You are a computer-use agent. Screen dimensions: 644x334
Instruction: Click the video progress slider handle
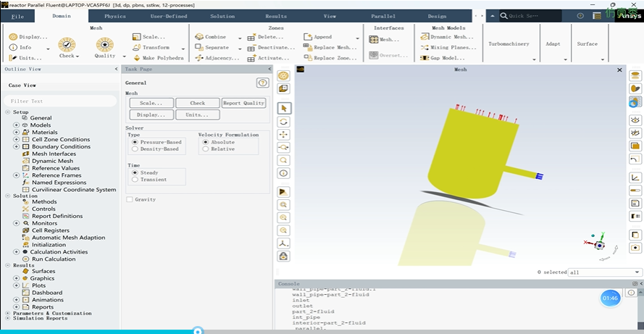click(198, 330)
